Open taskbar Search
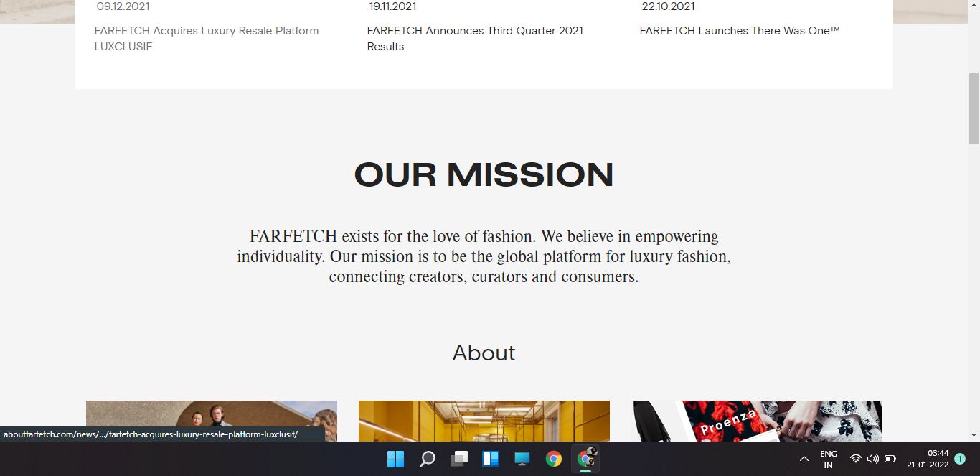 (427, 459)
